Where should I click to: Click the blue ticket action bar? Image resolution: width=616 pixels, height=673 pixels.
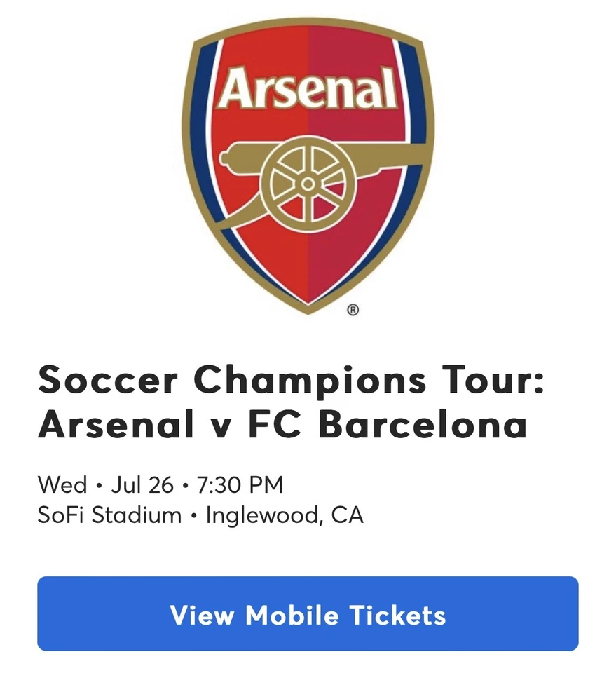tap(308, 616)
